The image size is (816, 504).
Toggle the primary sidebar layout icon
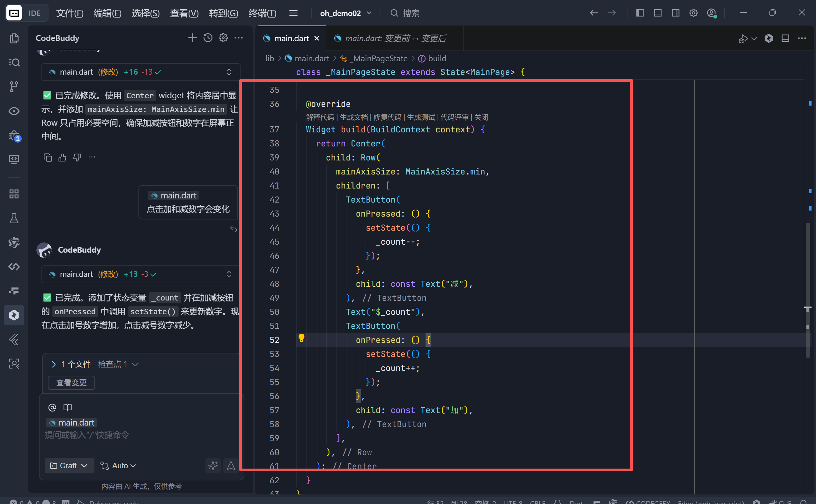(640, 13)
